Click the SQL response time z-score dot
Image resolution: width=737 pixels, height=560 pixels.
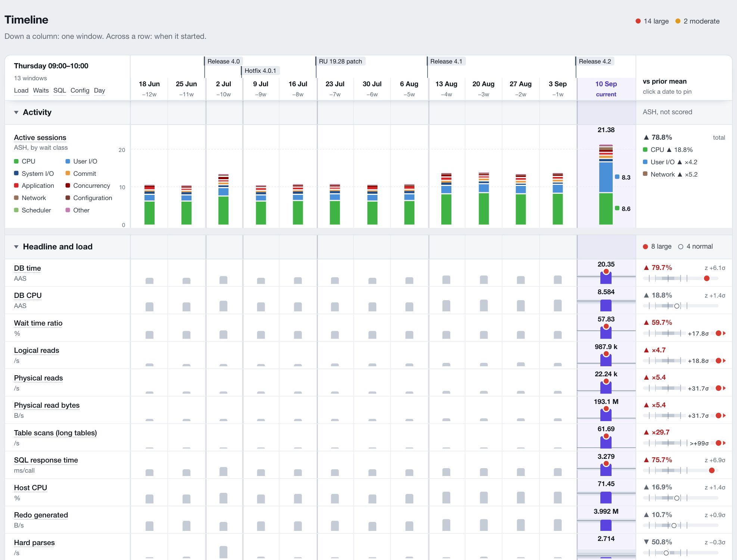(x=712, y=470)
